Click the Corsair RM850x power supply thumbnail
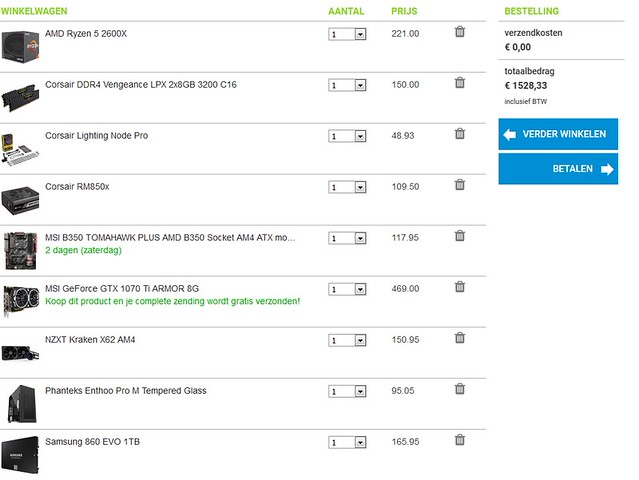 pyautogui.click(x=20, y=200)
